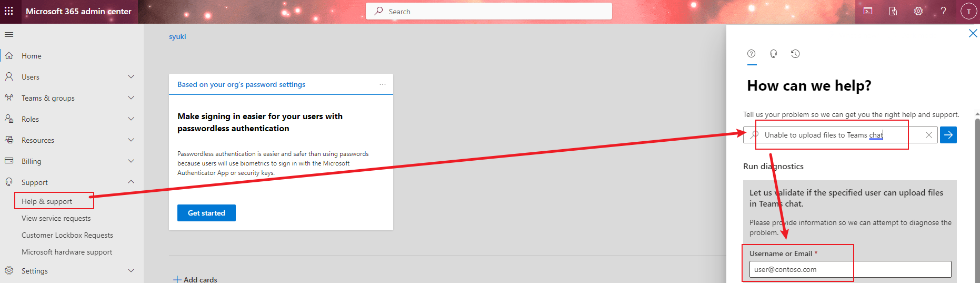This screenshot has width=980, height=283.
Task: Open 'Based on your org's password settings' link
Action: [x=241, y=84]
